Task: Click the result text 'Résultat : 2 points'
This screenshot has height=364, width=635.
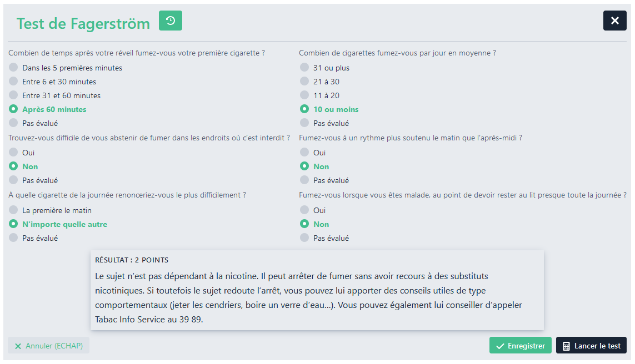Action: (132, 260)
